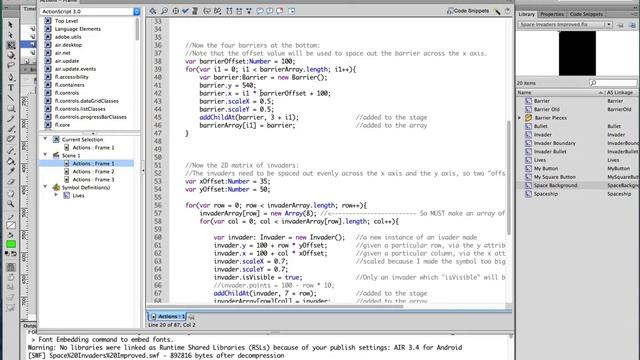Click the Collapse selection icon
640x360 pixels.
(239, 11)
